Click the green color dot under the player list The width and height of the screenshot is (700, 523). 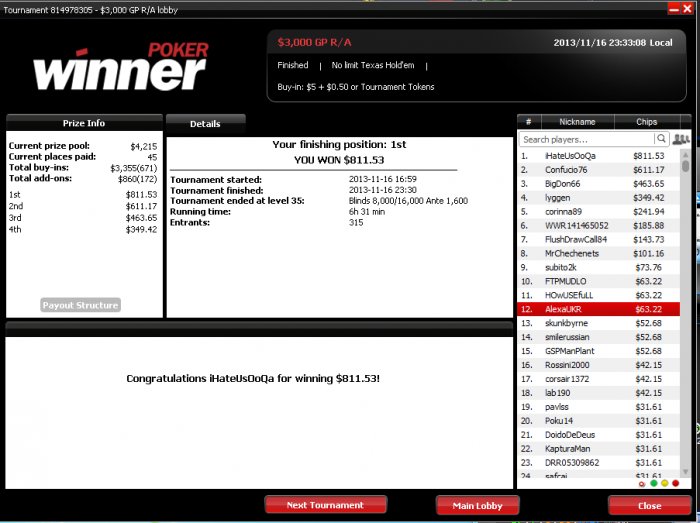(x=654, y=483)
